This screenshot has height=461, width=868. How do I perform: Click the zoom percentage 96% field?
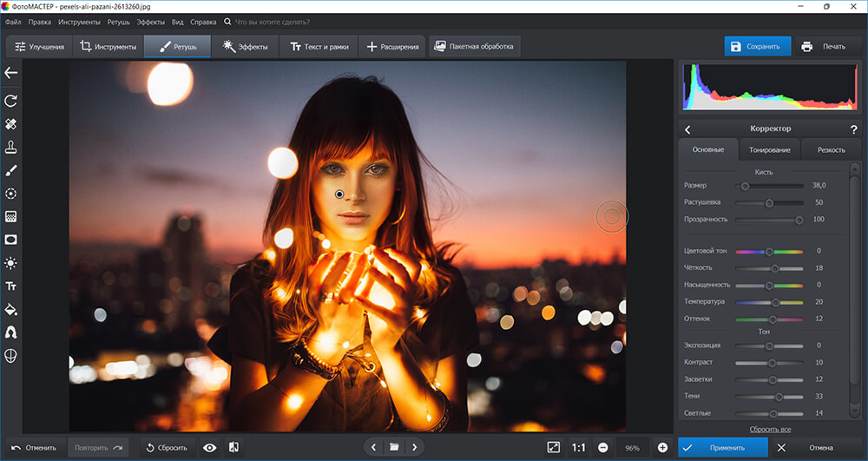[633, 448]
